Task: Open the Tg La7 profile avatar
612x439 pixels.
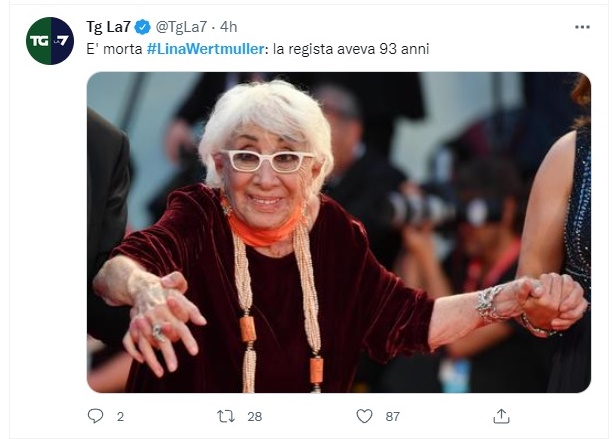Action: click(50, 41)
